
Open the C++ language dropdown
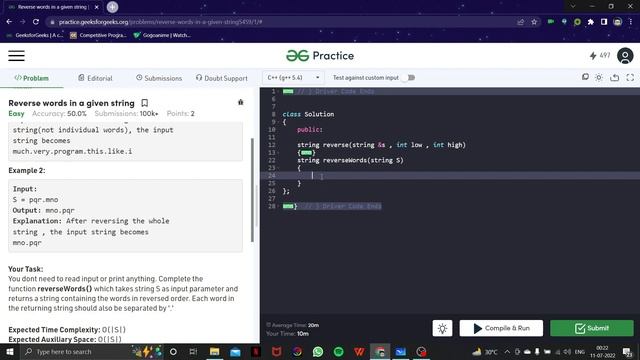[x=293, y=78]
